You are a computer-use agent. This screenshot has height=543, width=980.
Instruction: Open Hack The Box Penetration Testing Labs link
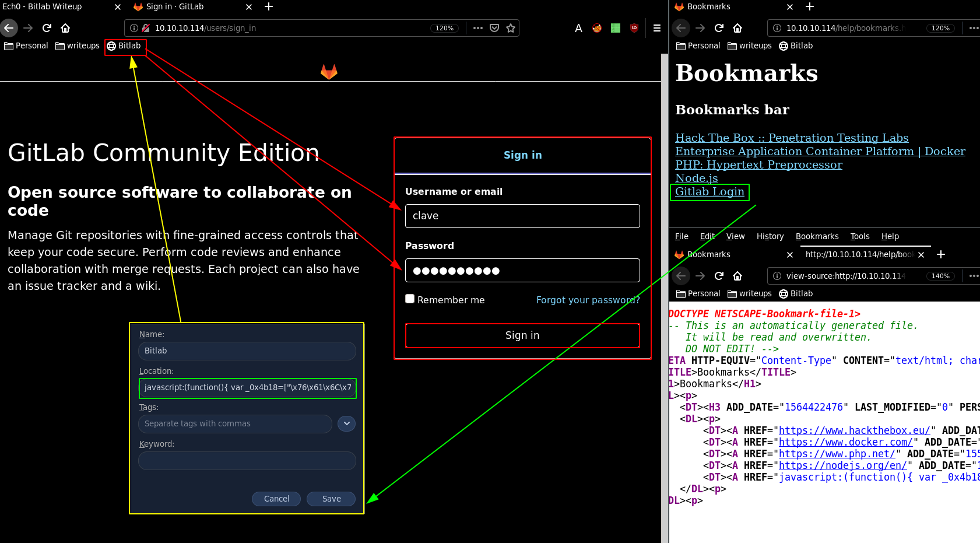point(792,138)
